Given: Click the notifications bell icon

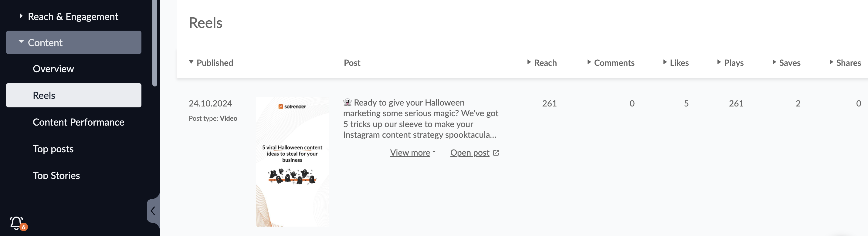Looking at the screenshot, I should pyautogui.click(x=16, y=223).
